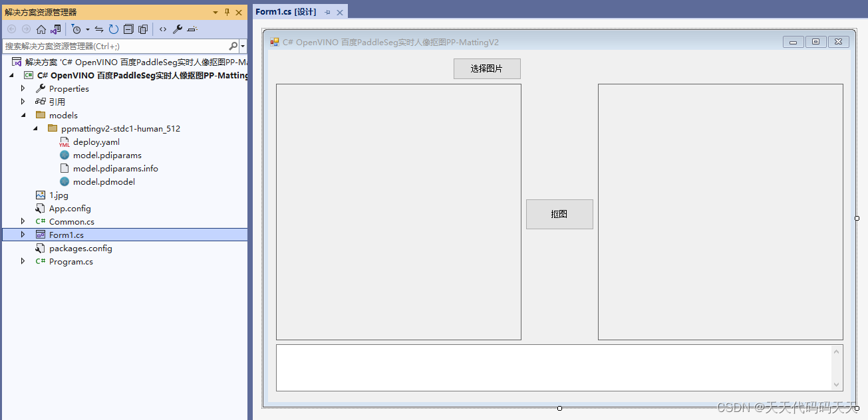Click the designed form's minimize button
Viewport: 868px width, 420px height.
(793, 42)
